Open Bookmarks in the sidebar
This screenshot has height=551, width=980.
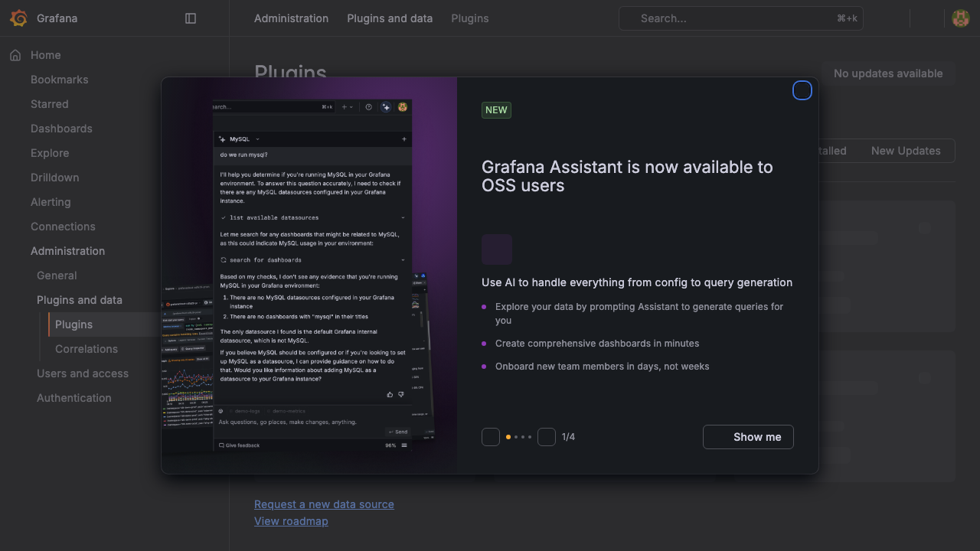pos(60,80)
